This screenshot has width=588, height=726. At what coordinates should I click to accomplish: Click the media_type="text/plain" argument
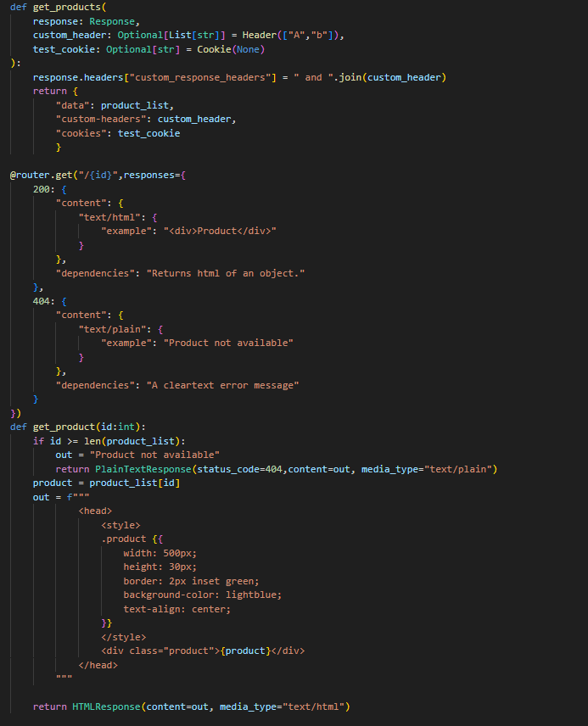click(426, 469)
